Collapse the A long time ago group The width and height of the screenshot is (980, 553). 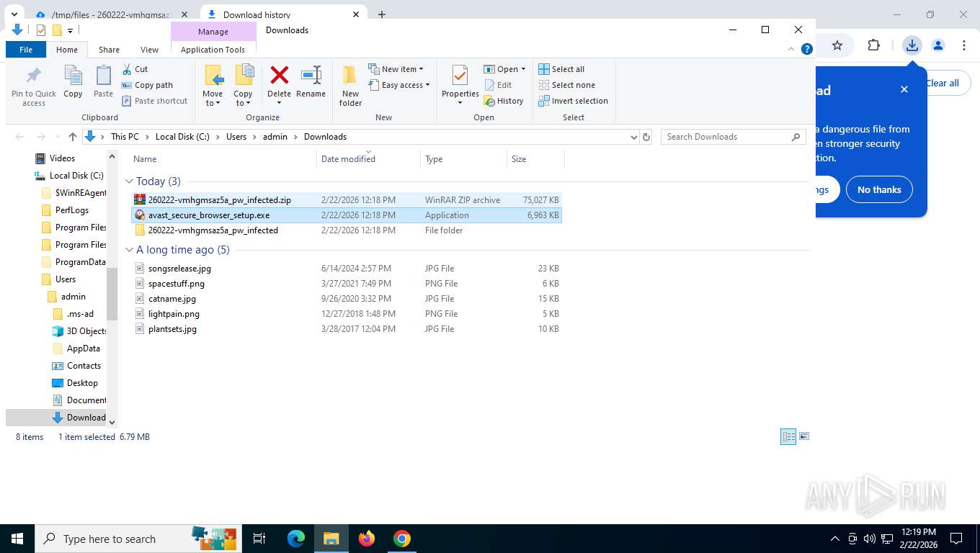pyautogui.click(x=130, y=250)
